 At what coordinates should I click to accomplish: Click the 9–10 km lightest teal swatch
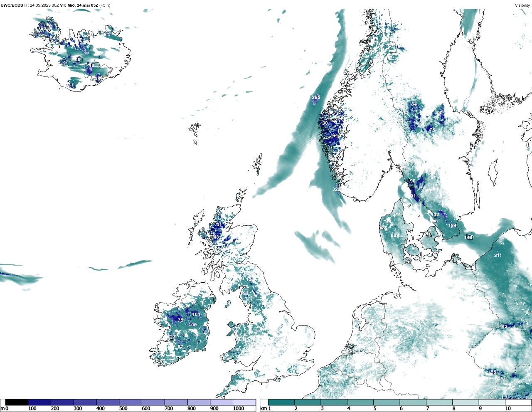[492, 402]
